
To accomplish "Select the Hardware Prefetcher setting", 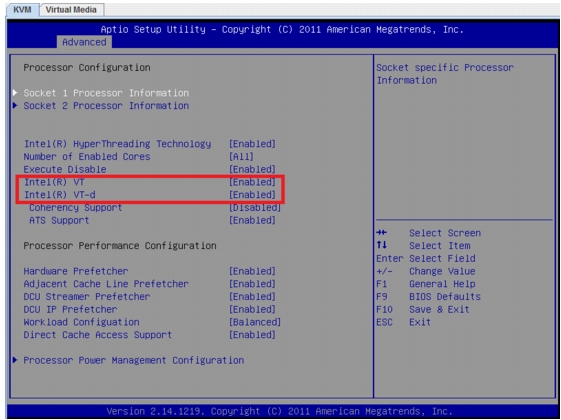I will 76,272.
